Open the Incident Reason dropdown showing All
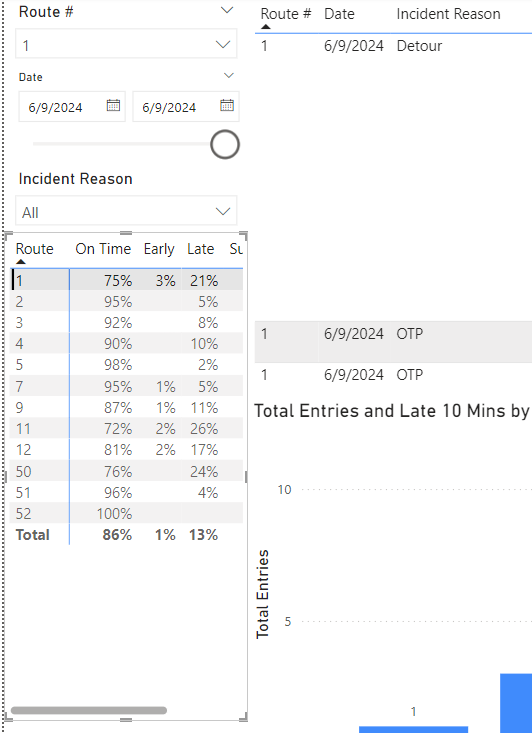Image resolution: width=532 pixels, height=733 pixels. coord(126,212)
